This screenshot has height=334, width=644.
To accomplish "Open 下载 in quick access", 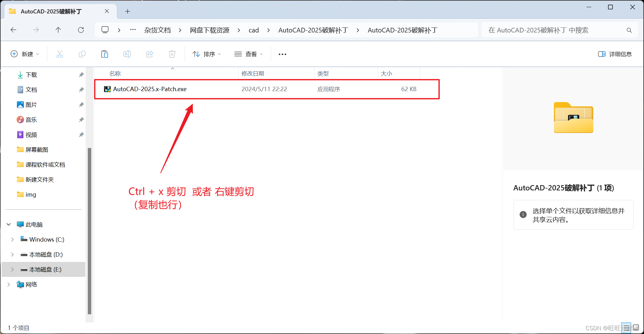I will coord(31,75).
